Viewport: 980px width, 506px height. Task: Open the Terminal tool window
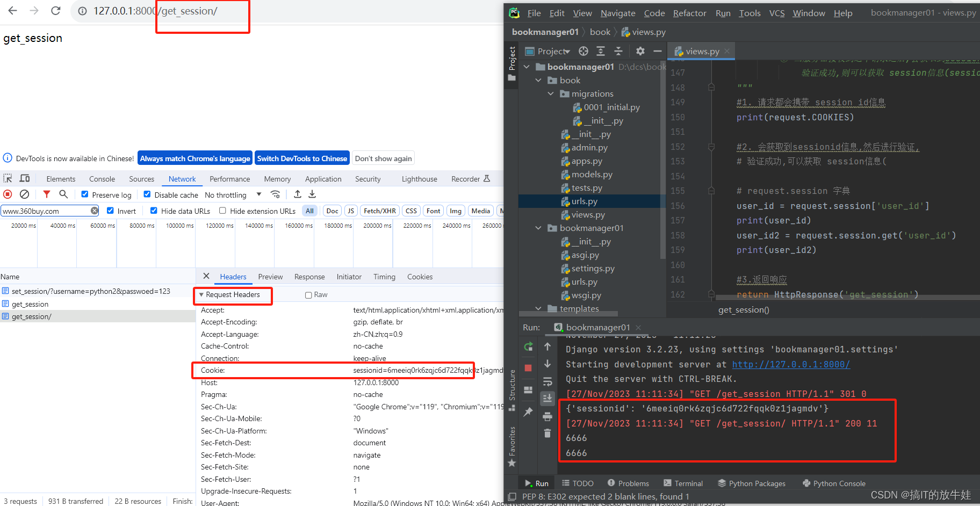[683, 483]
